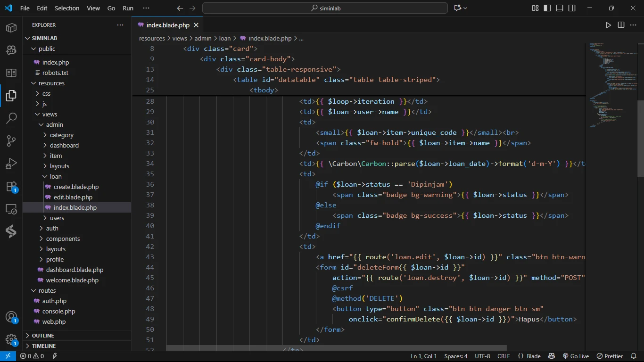
Task: Open create.blade.php from the explorer
Action: pos(76,187)
